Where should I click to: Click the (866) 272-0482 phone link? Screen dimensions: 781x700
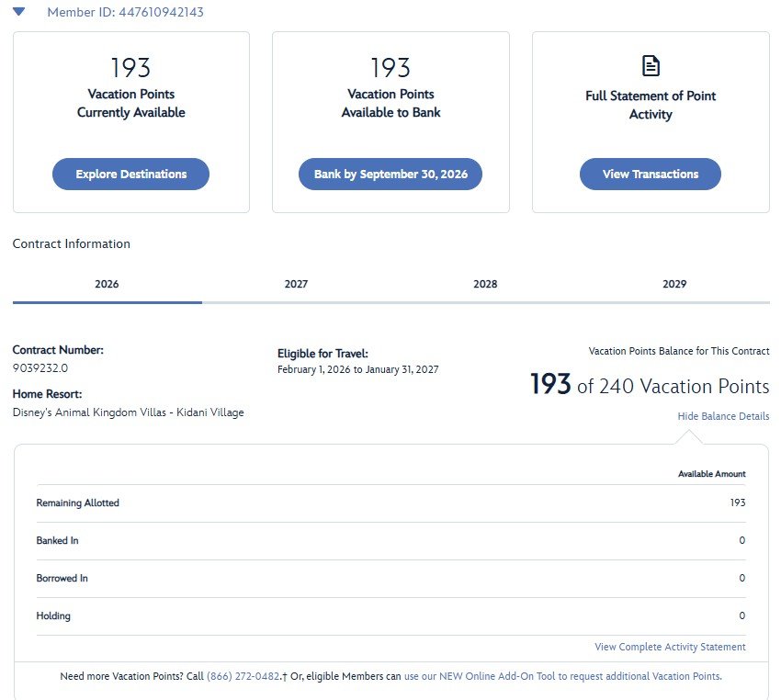(243, 676)
